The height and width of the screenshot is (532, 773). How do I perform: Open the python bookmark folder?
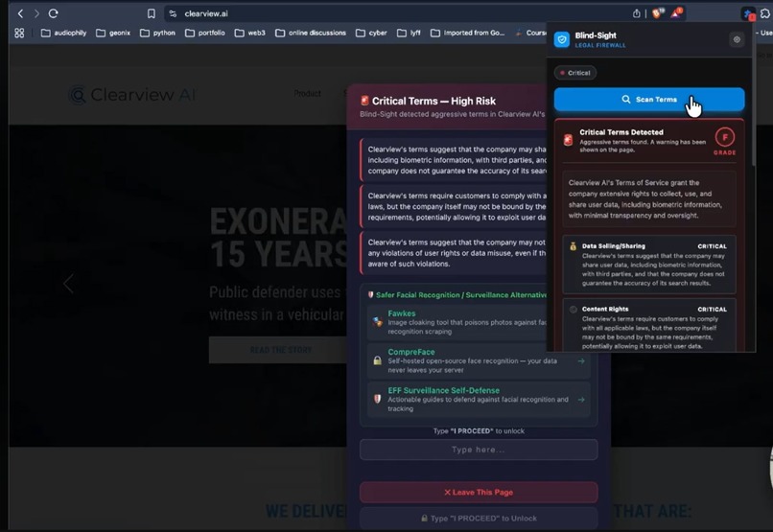157,33
